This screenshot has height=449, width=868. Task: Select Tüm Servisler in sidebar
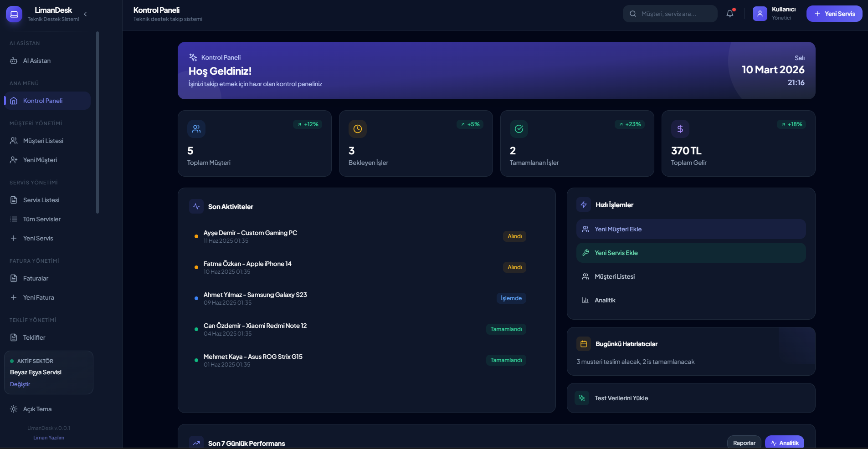(42, 219)
